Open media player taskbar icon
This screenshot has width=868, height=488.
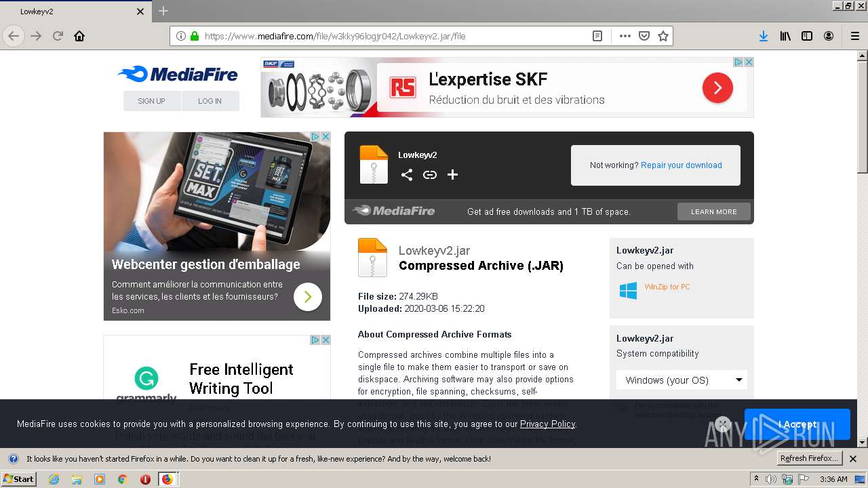point(100,479)
